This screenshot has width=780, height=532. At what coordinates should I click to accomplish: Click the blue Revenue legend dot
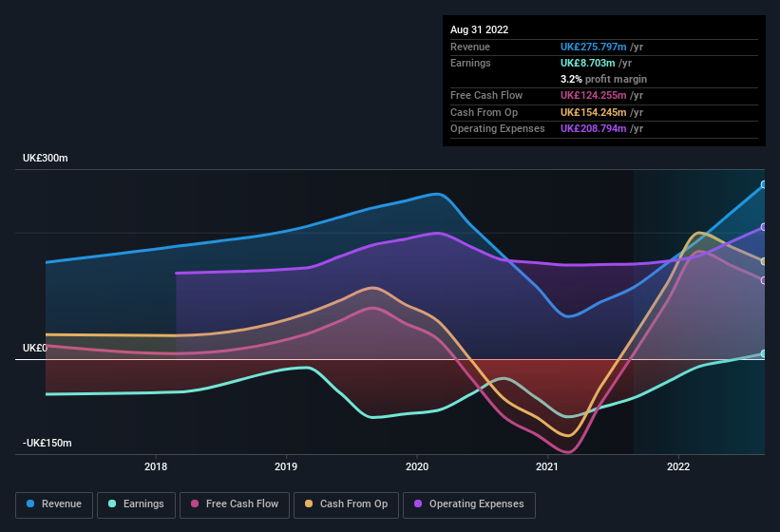pyautogui.click(x=30, y=503)
